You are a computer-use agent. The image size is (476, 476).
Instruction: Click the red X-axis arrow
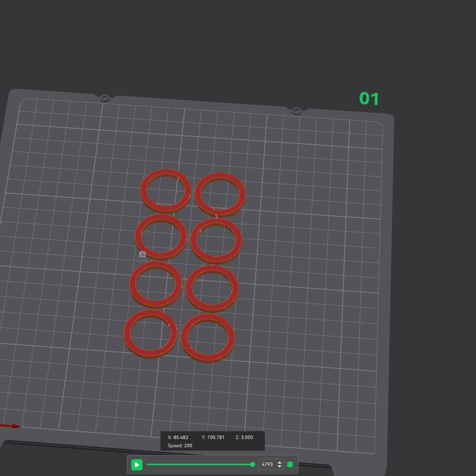click(10, 426)
